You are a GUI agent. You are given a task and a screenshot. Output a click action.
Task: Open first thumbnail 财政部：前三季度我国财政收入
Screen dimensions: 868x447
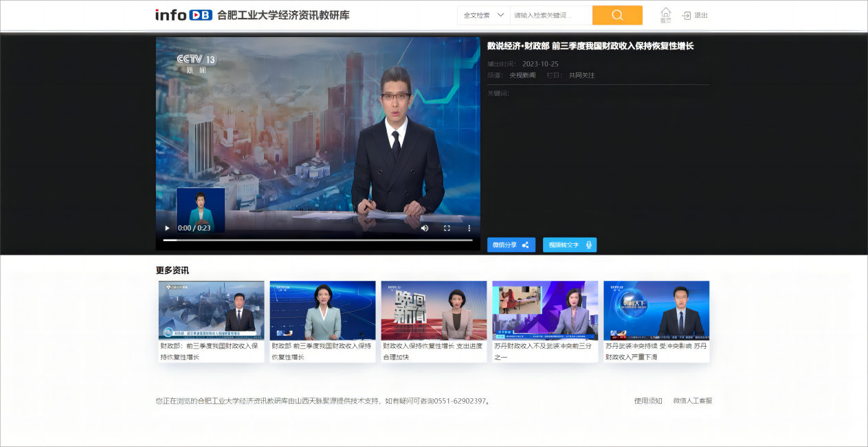211,310
